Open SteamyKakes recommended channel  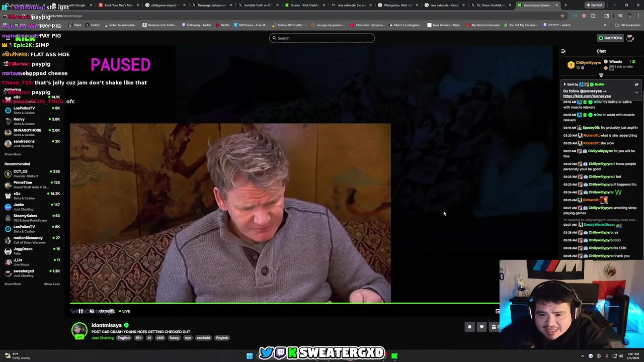coord(31,217)
